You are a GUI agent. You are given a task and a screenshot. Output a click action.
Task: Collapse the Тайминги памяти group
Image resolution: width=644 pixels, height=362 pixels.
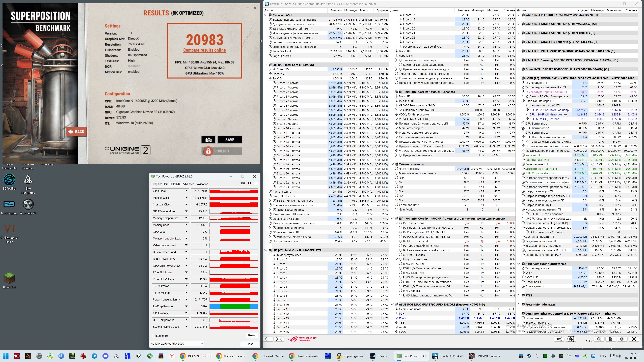tap(392, 164)
